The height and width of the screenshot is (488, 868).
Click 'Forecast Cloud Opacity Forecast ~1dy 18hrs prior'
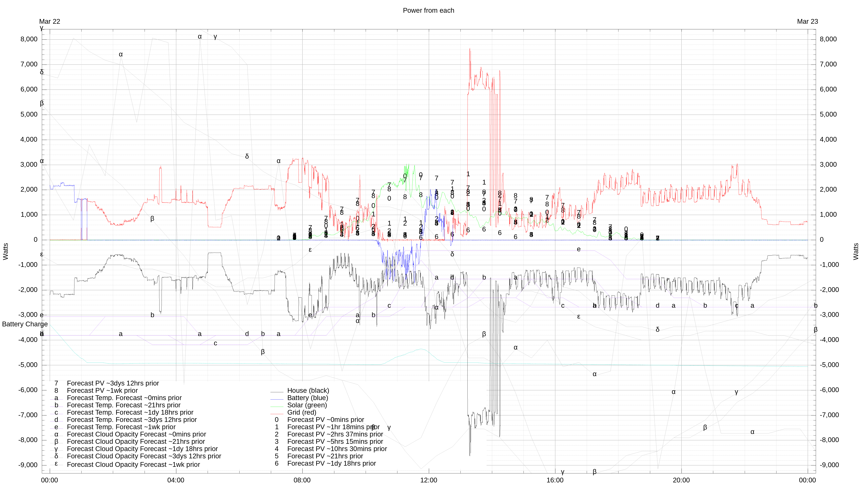(x=142, y=449)
